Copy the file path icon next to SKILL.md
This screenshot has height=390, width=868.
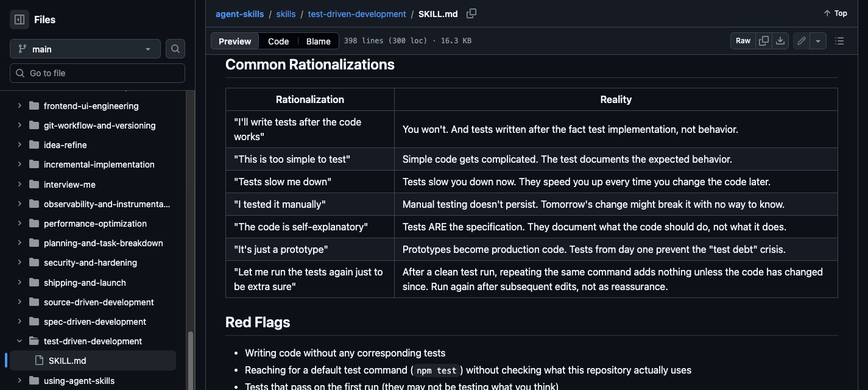(471, 13)
